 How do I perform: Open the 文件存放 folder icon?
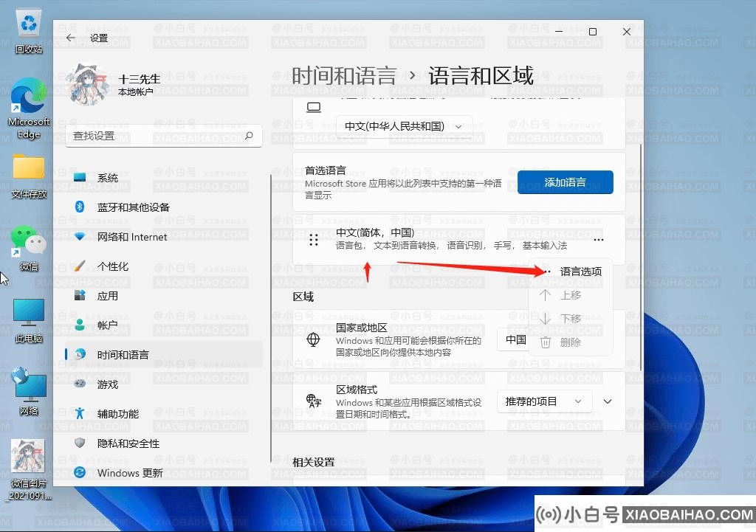[29, 176]
